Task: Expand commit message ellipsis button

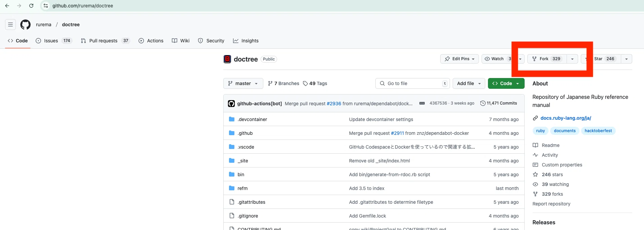Action: click(422, 103)
